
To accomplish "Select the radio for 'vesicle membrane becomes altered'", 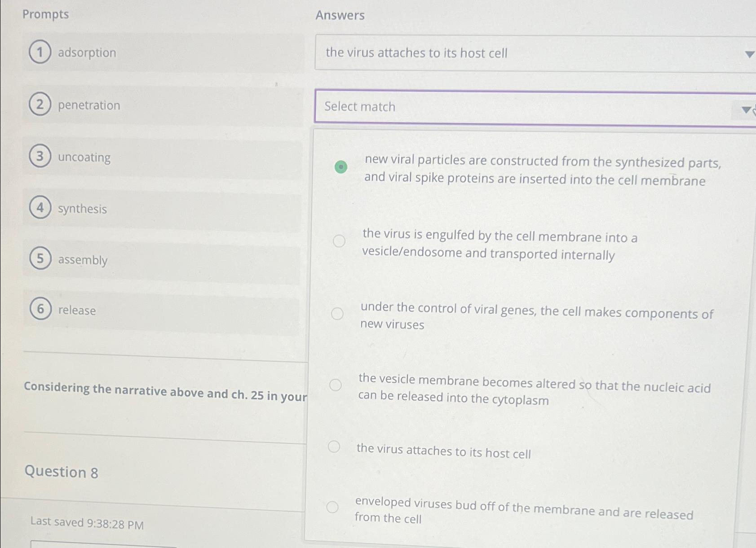I will click(x=336, y=385).
